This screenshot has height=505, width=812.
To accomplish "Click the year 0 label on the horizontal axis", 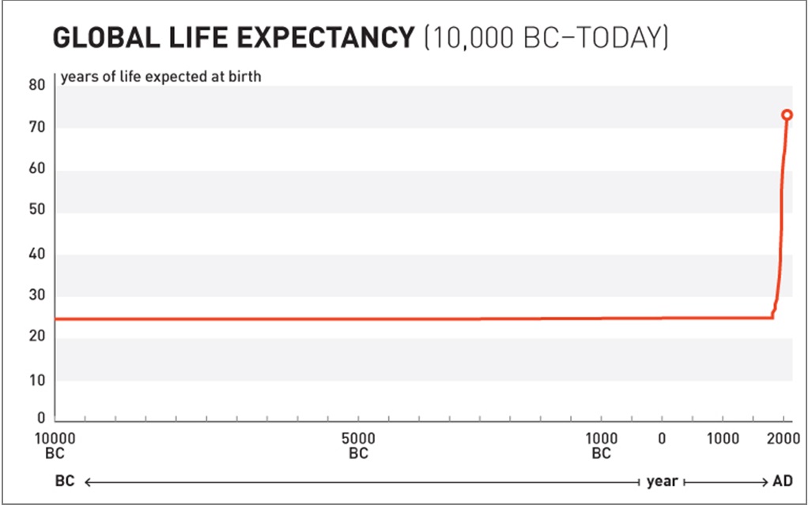I will [x=663, y=439].
